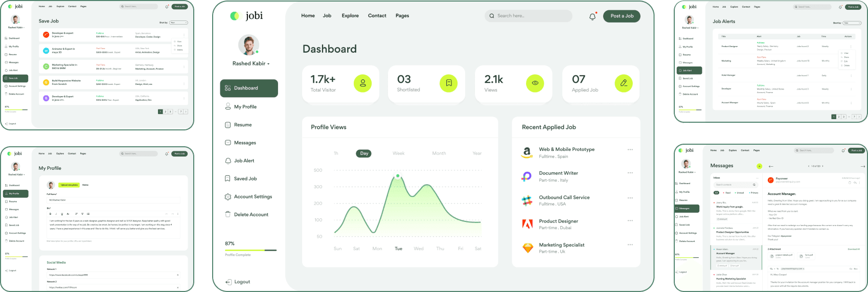Screen dimensions: 868x292
Task: Click the back arrow in the Messages screen
Action: click(771, 166)
